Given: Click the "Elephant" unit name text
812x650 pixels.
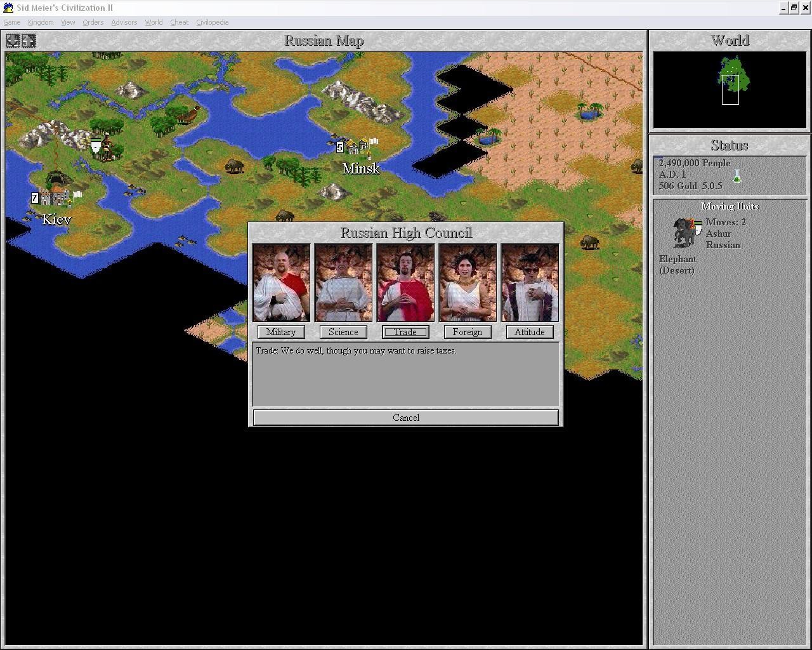Looking at the screenshot, I should (x=678, y=259).
